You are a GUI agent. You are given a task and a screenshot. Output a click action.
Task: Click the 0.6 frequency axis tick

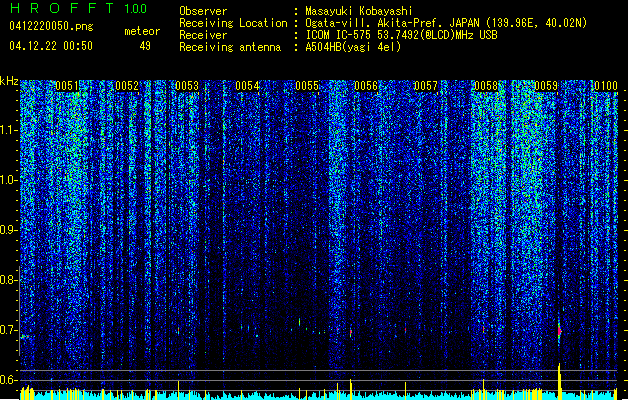[x=10, y=380]
